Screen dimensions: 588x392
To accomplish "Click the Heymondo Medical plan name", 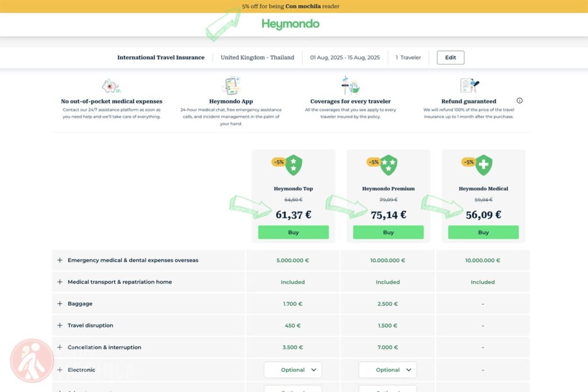I will coord(483,189).
